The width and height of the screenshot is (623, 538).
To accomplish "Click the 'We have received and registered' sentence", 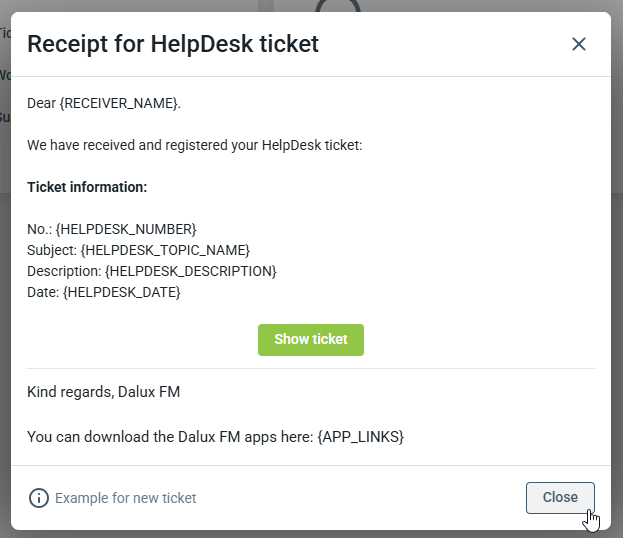I will (195, 145).
